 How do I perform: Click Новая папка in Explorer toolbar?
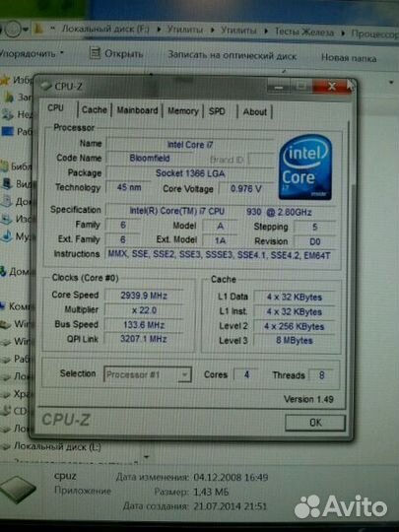pos(349,58)
